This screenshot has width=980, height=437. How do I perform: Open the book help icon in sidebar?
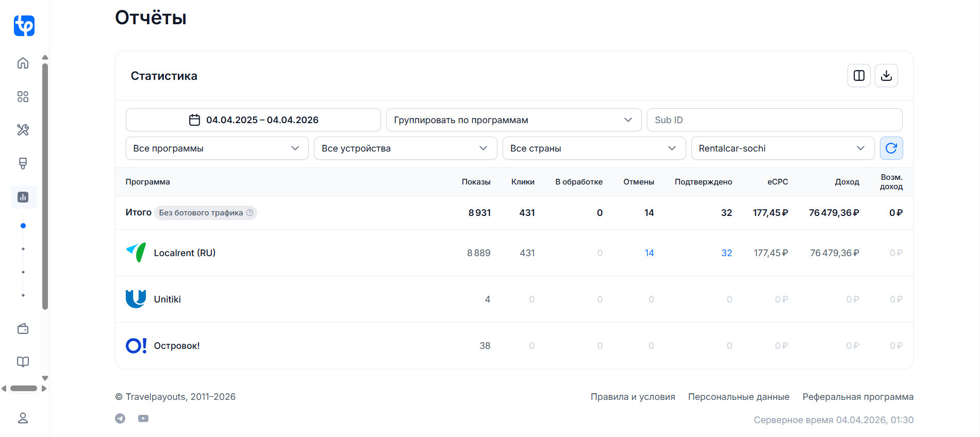point(23,362)
